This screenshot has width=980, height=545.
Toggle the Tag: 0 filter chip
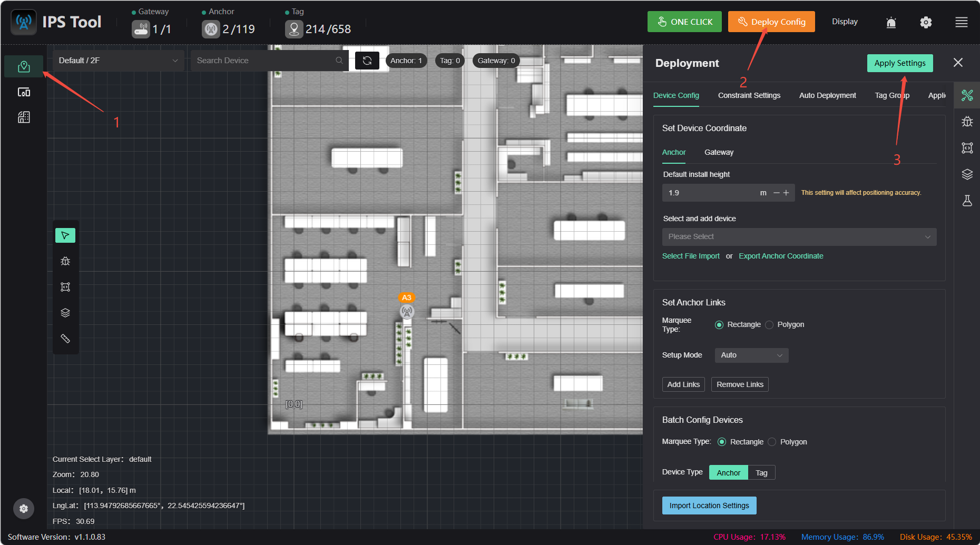coord(450,61)
